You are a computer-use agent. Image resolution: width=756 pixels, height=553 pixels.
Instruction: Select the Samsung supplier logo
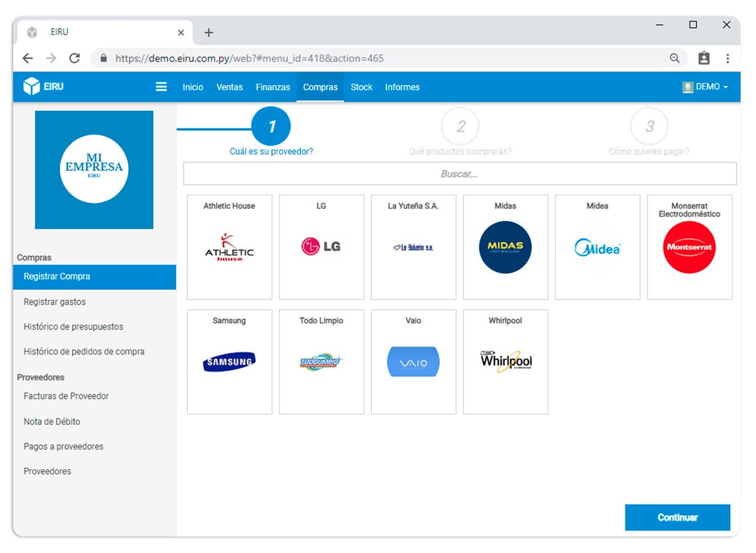pyautogui.click(x=229, y=361)
